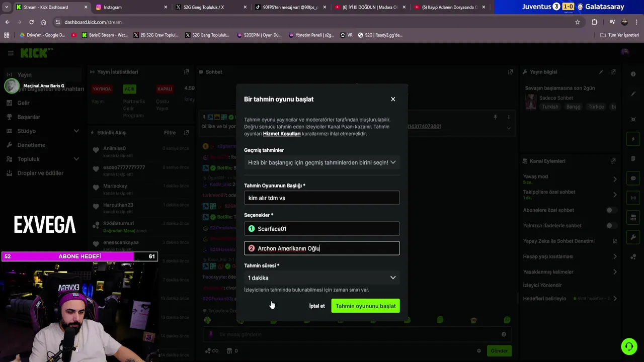Viewport: 644px width, 362px height.
Task: Pop out the Etkinlik Akışı panel
Action: [x=187, y=133]
